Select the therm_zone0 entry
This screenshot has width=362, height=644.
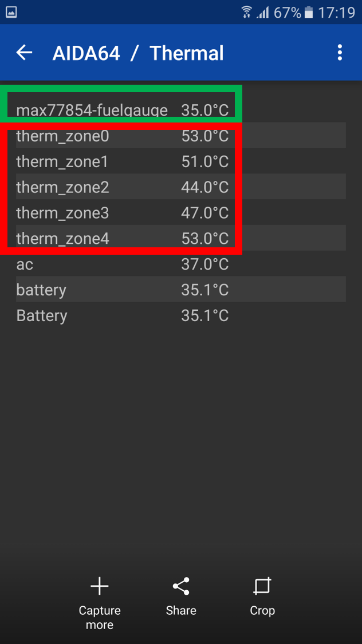[123, 136]
